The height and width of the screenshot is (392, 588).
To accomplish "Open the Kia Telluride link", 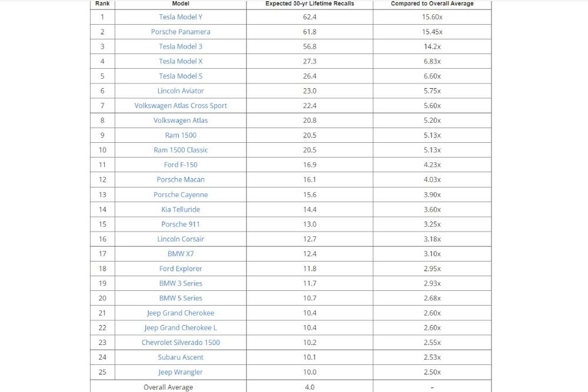I will pos(181,209).
